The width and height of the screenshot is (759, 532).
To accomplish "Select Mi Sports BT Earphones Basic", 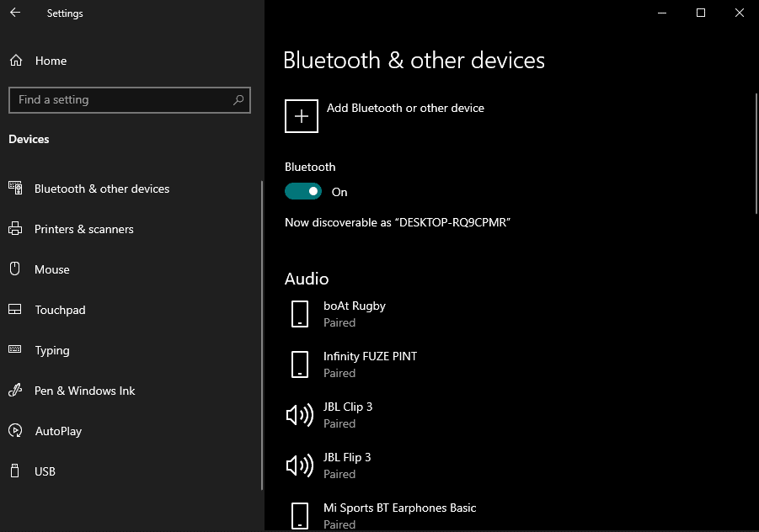I will pos(399,515).
